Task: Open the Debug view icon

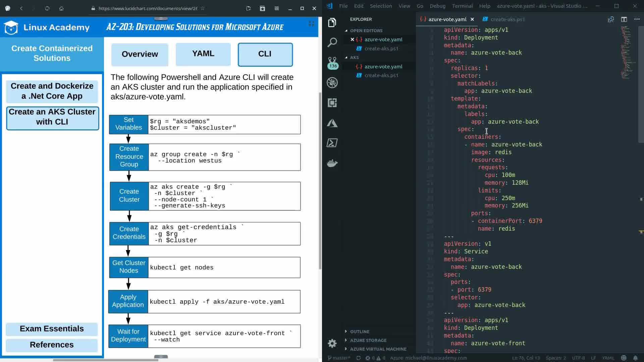Action: 332,83
